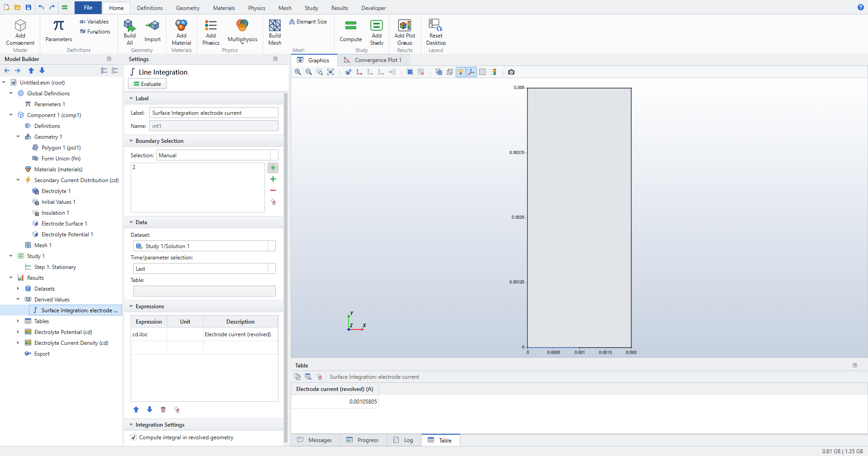Delete expression row with trash icon

pyautogui.click(x=163, y=409)
